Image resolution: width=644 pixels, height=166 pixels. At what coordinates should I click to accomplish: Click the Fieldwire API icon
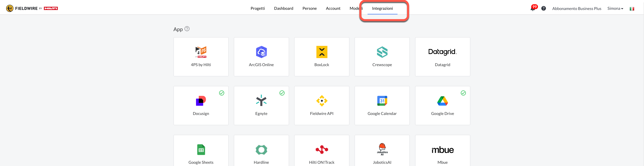coord(322,101)
